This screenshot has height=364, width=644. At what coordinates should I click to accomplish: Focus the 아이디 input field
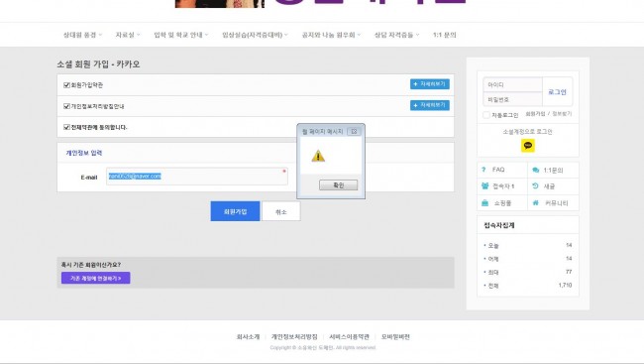pyautogui.click(x=512, y=84)
